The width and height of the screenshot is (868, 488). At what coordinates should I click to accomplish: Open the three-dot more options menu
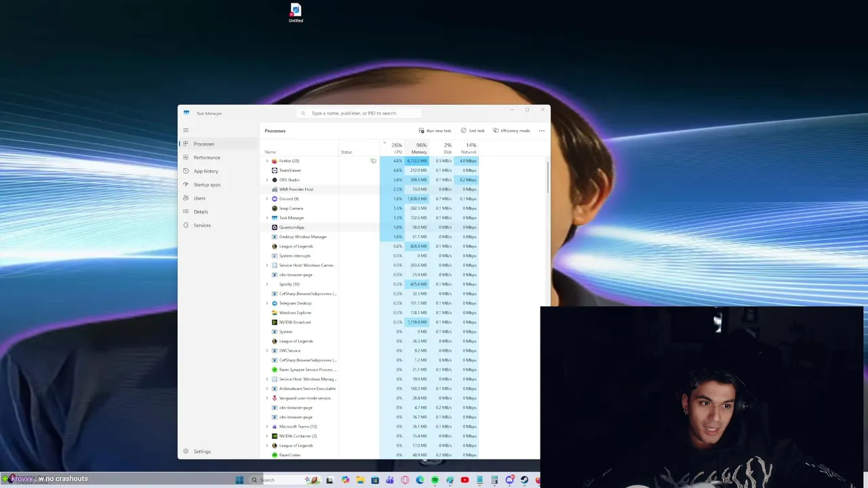[x=541, y=131]
